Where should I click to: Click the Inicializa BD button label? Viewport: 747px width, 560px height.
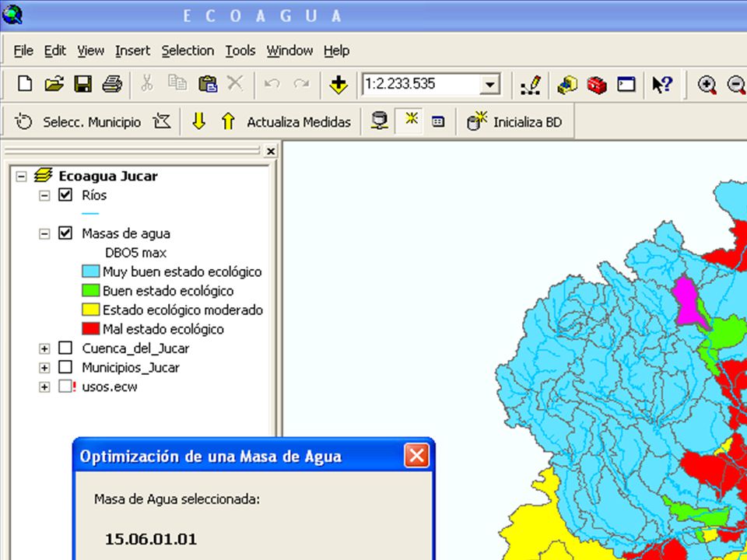point(528,122)
